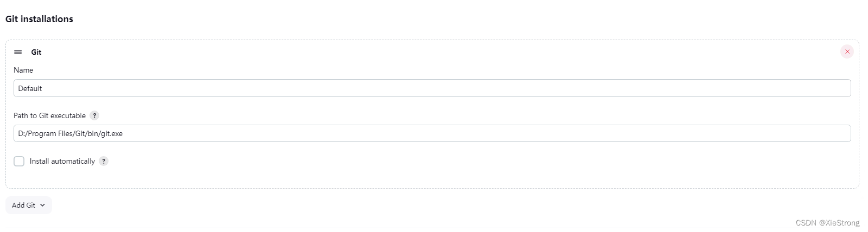The image size is (868, 232).
Task: Click the Install automatically label text
Action: click(62, 161)
